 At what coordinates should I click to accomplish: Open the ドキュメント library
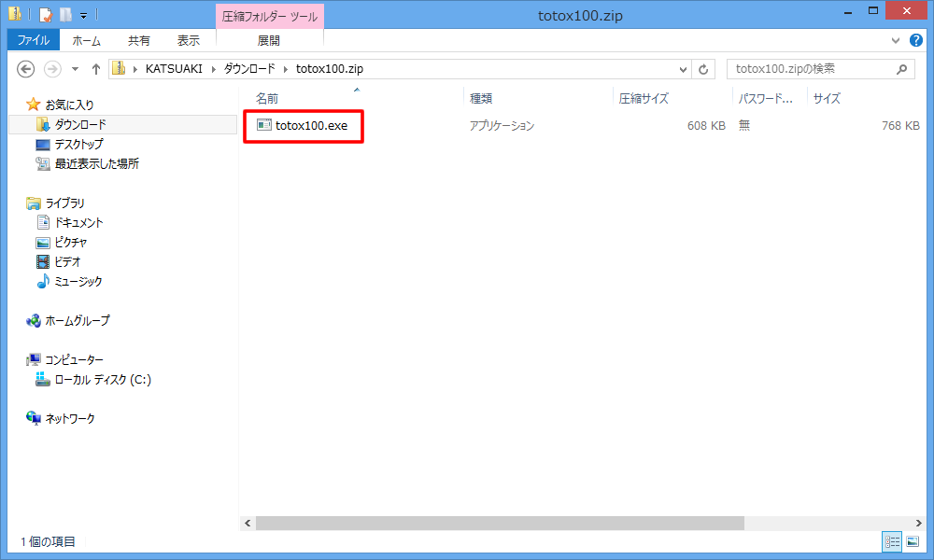coord(78,222)
